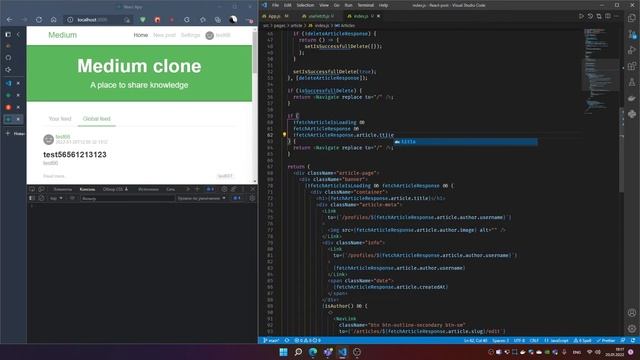Viewport: 640px width, 360px height.
Task: Go to Home in Medium navbar
Action: 141,35
